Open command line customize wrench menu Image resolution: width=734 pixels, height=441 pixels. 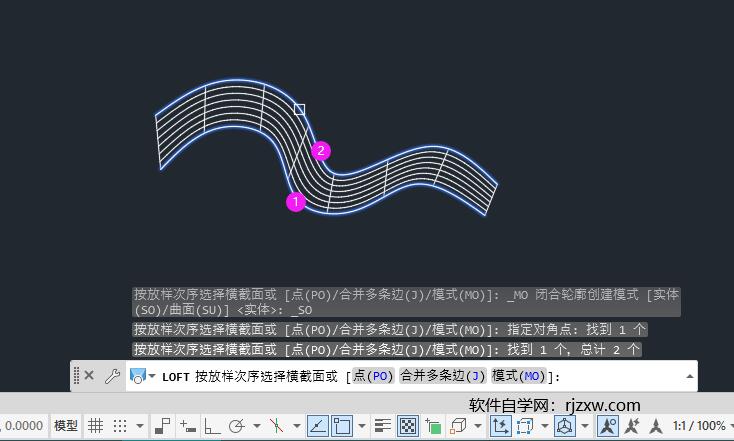pyautogui.click(x=112, y=376)
